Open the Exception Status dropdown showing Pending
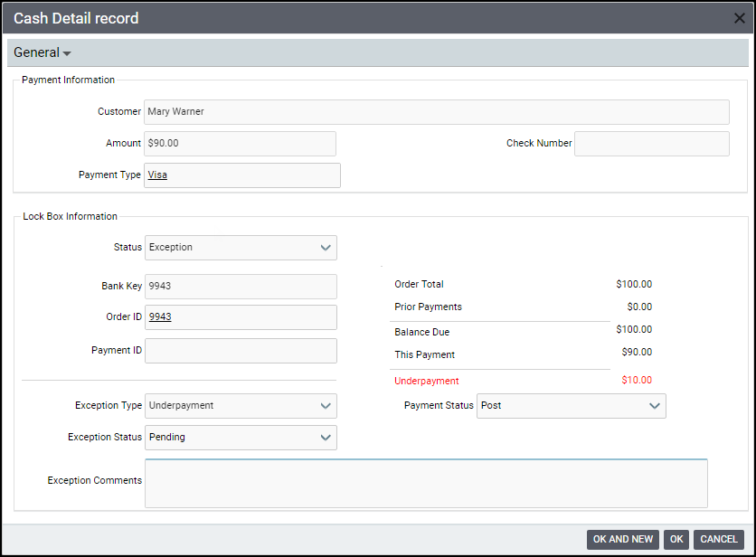Image resolution: width=756 pixels, height=557 pixels. pyautogui.click(x=241, y=438)
